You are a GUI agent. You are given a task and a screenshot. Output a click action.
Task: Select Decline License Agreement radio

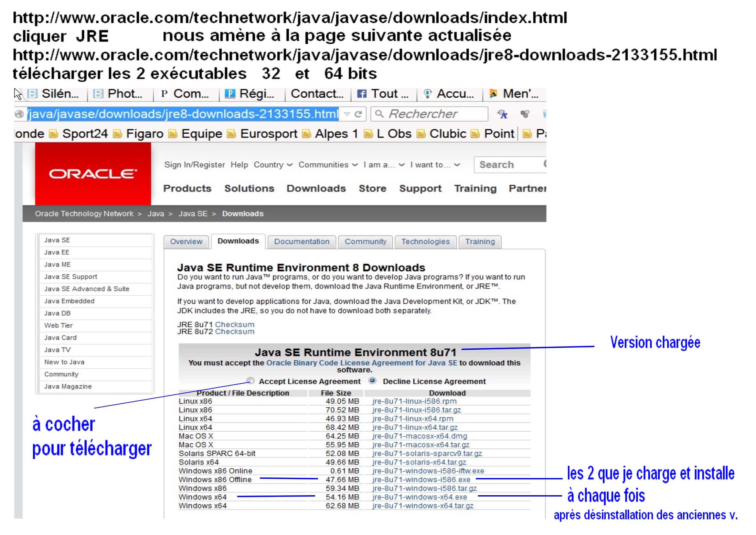coord(373,381)
